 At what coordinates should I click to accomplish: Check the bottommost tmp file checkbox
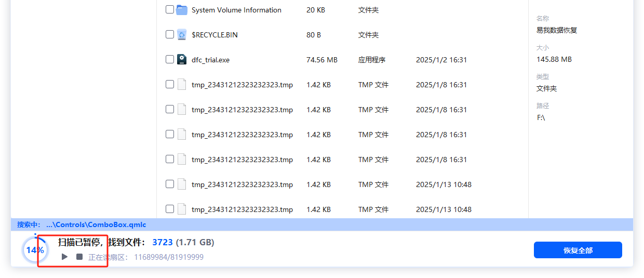[170, 209]
